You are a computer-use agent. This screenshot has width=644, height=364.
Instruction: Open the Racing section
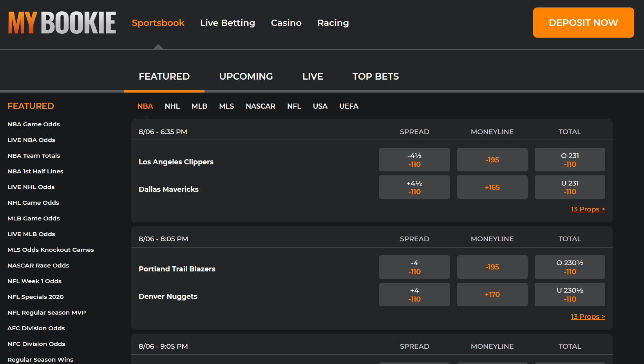tap(333, 23)
